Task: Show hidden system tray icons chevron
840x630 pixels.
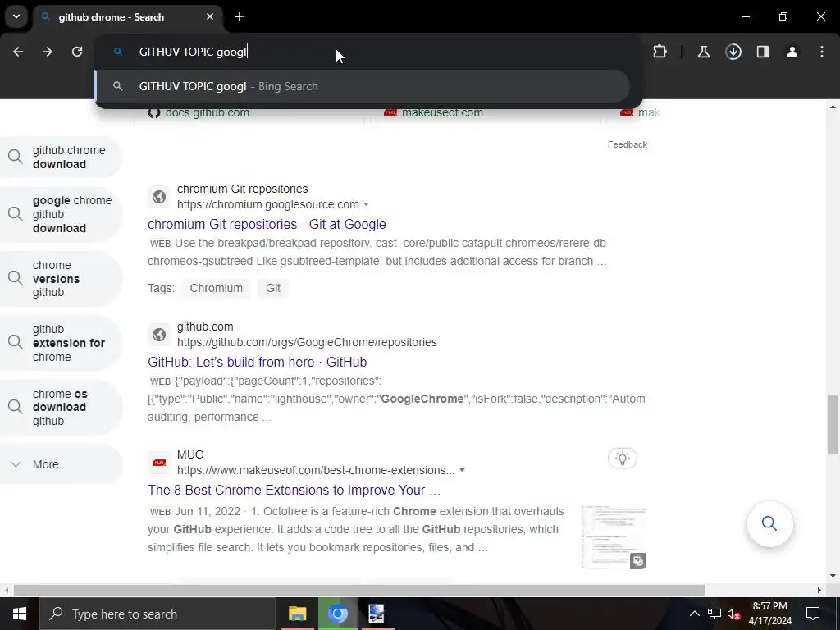Action: pos(694,614)
